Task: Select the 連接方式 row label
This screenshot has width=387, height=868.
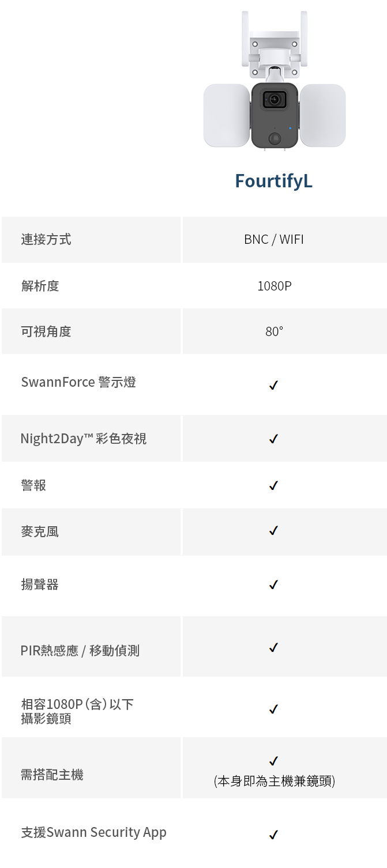Action: [x=46, y=239]
